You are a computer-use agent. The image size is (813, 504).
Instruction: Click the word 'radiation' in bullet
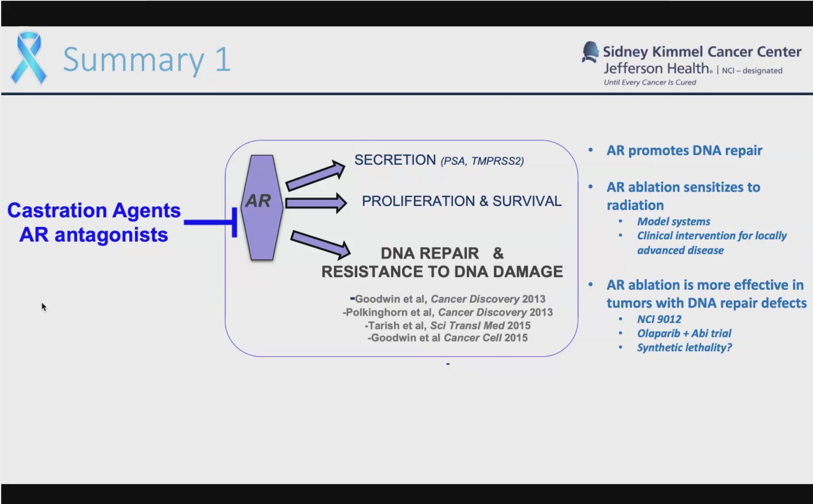pyautogui.click(x=635, y=205)
